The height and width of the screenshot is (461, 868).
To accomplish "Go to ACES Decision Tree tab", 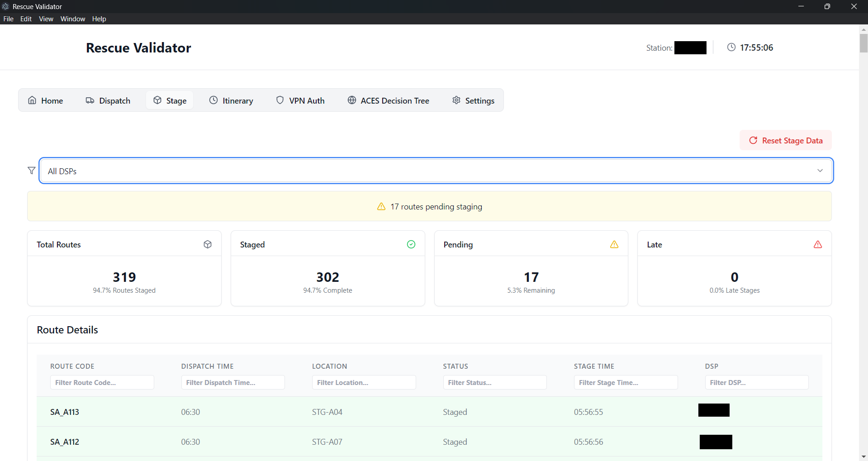I will click(x=388, y=100).
